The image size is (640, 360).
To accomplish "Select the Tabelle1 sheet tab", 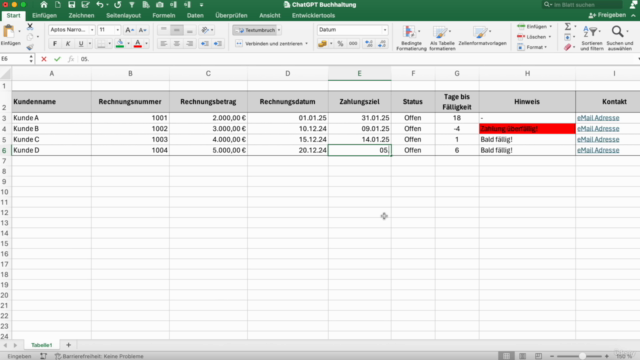I will [42, 345].
